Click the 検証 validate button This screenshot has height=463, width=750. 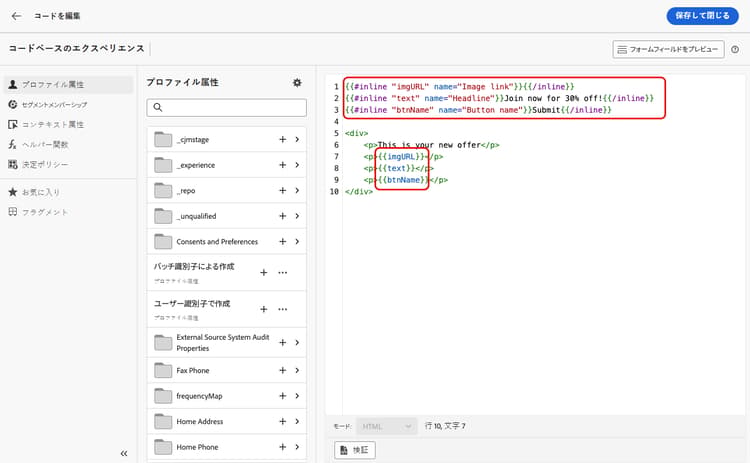[354, 450]
